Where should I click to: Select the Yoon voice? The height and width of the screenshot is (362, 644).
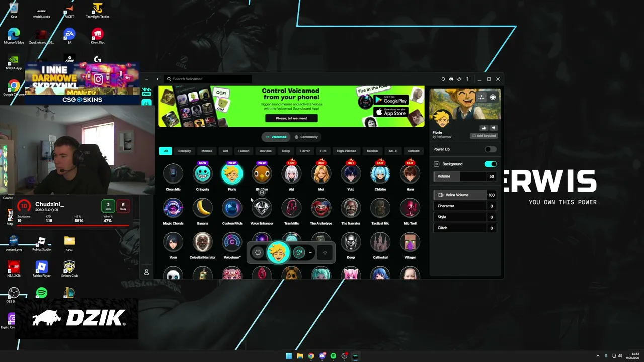click(173, 242)
